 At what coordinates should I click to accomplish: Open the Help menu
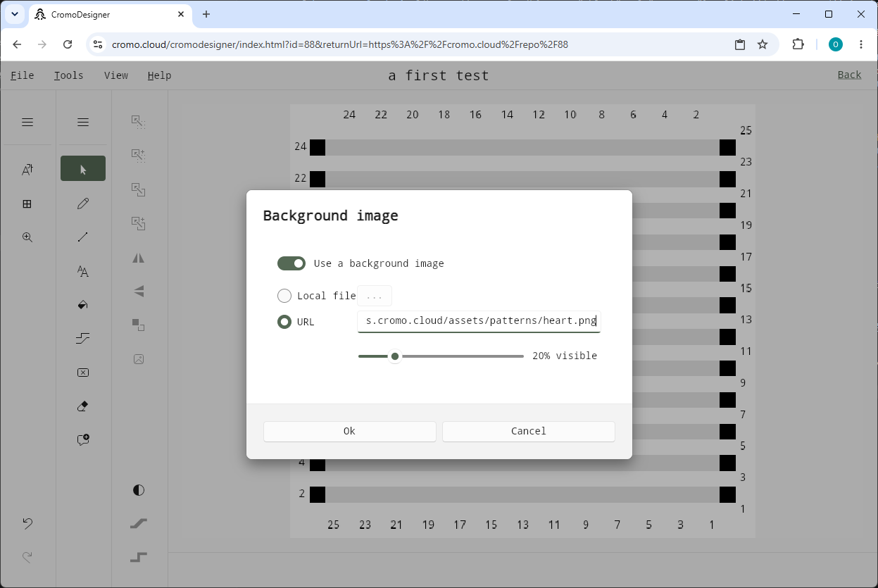160,75
